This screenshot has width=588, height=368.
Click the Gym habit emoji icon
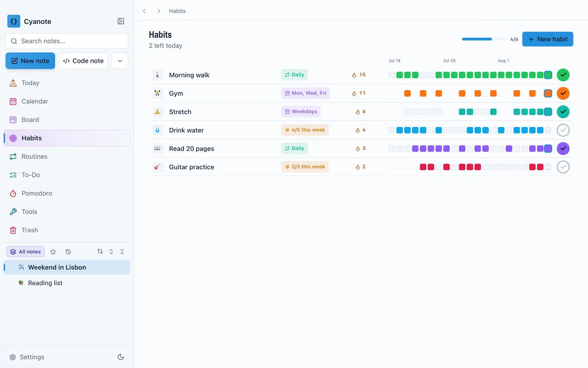pyautogui.click(x=158, y=93)
